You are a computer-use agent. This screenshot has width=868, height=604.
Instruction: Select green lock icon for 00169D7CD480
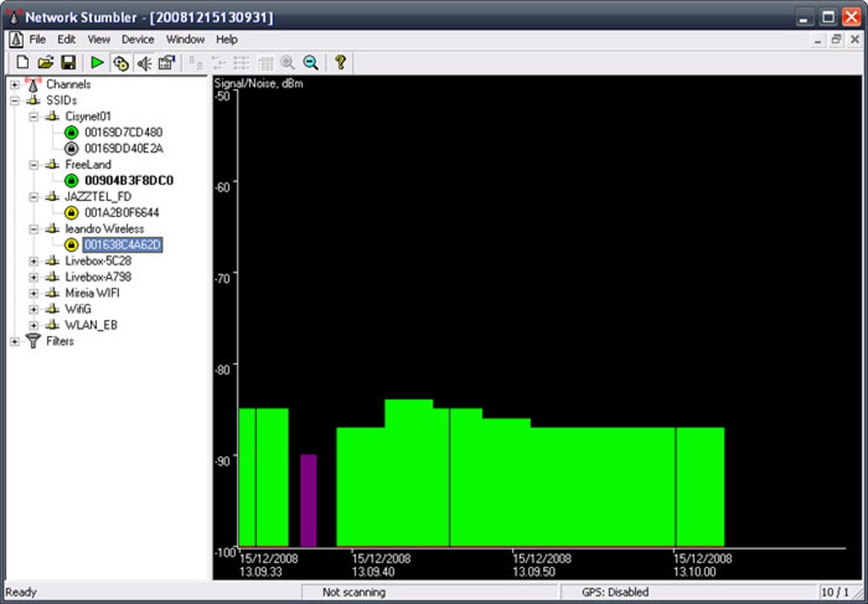[x=71, y=133]
